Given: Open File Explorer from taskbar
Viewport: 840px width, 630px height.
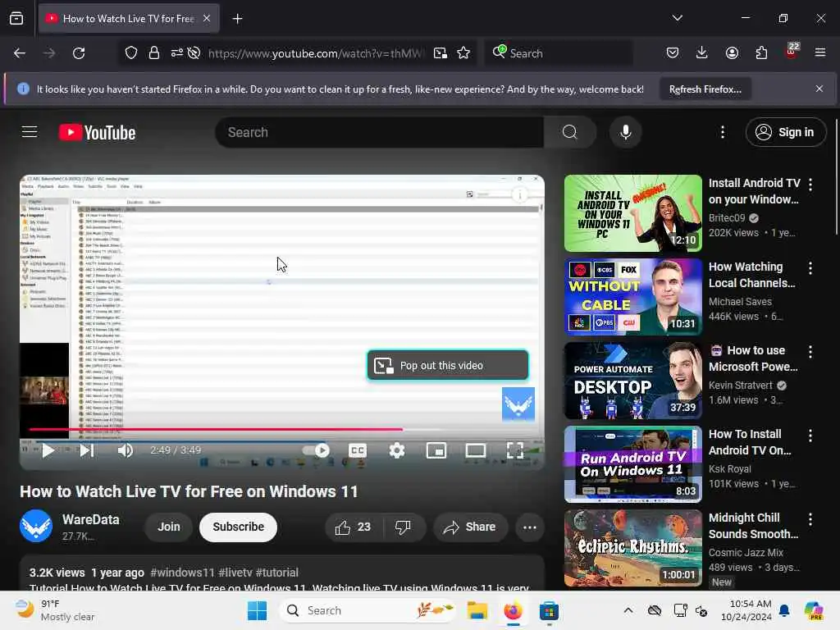Looking at the screenshot, I should (477, 610).
